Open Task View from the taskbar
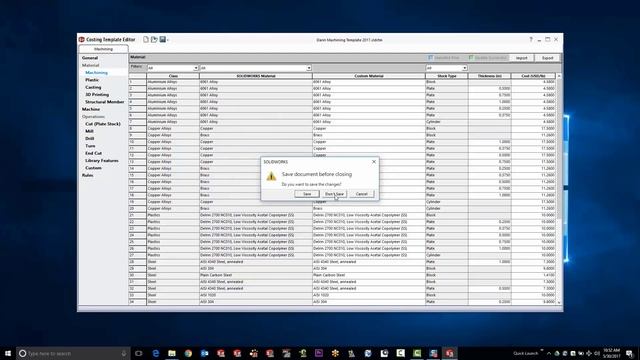Image resolution: width=640 pixels, height=360 pixels. [139, 353]
